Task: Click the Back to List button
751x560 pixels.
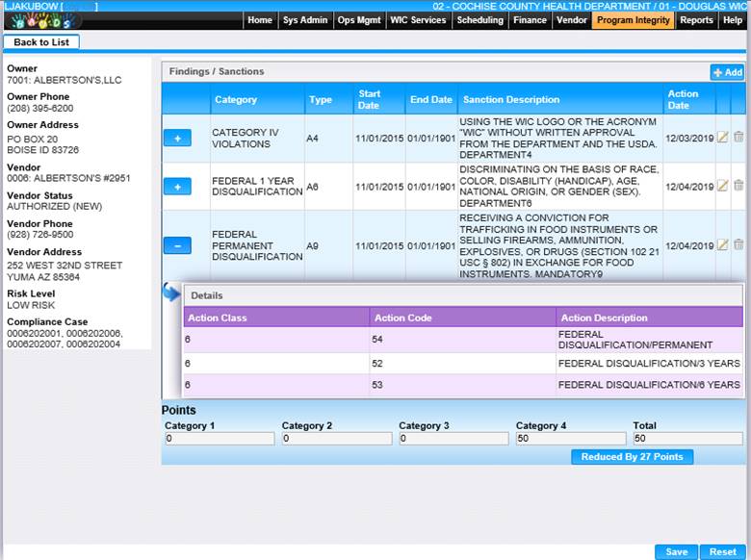Action: coord(41,42)
